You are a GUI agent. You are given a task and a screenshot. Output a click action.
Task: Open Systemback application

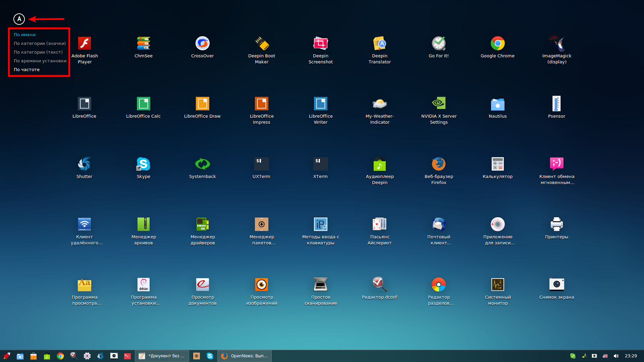[202, 164]
